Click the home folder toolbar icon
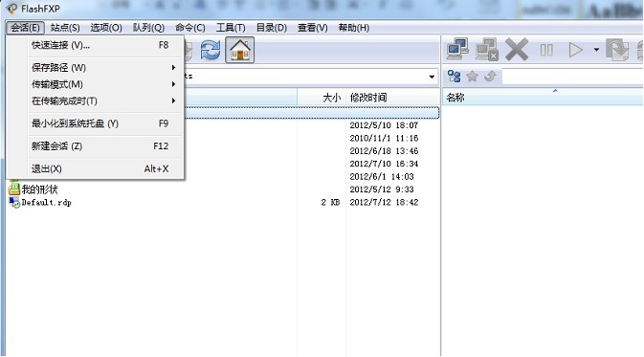The width and height of the screenshot is (644, 357). tap(240, 50)
